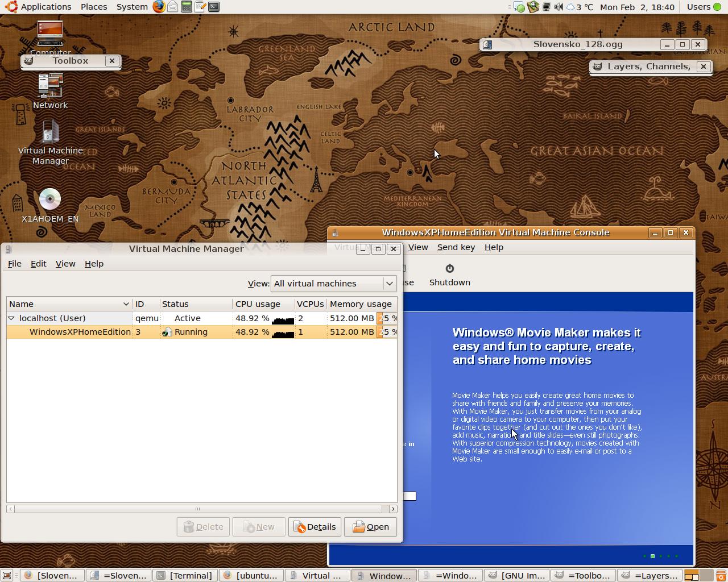Click the Users switcher in the panel
Image resolution: width=728 pixels, height=582 pixels.
[x=704, y=7]
